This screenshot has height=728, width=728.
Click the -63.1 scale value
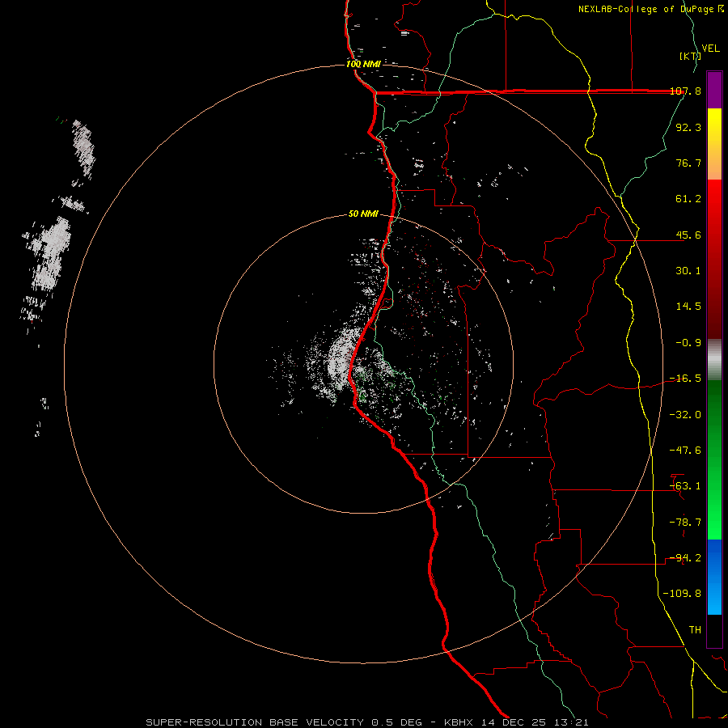[x=685, y=486]
